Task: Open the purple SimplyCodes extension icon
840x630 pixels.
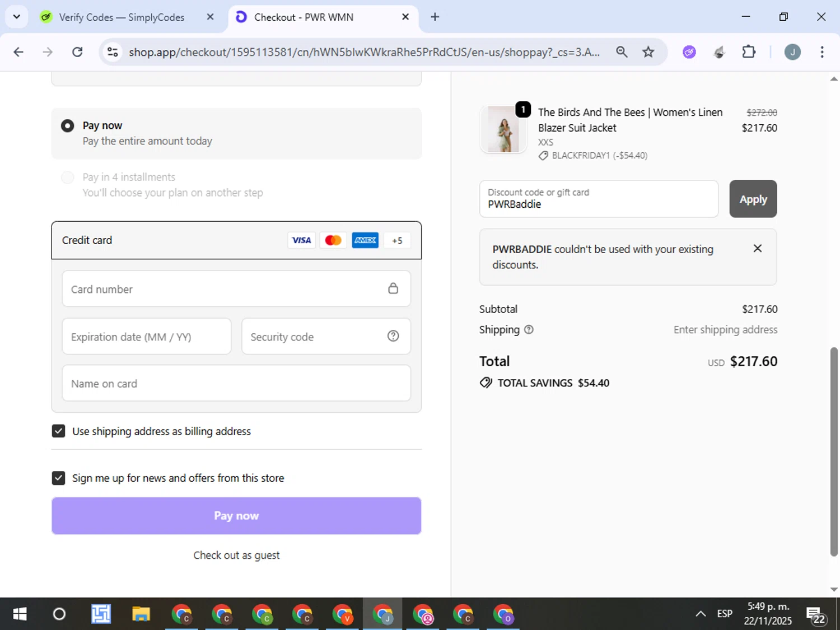Action: pos(689,52)
